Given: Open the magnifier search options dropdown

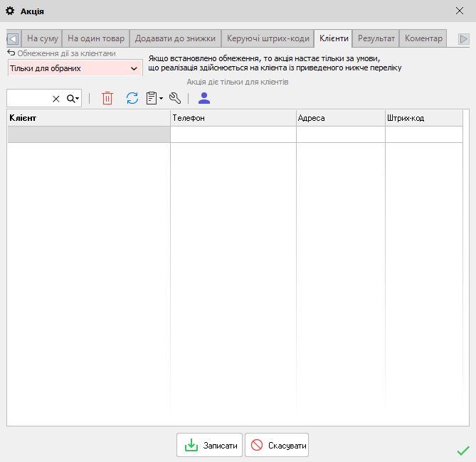Looking at the screenshot, I should [x=73, y=99].
